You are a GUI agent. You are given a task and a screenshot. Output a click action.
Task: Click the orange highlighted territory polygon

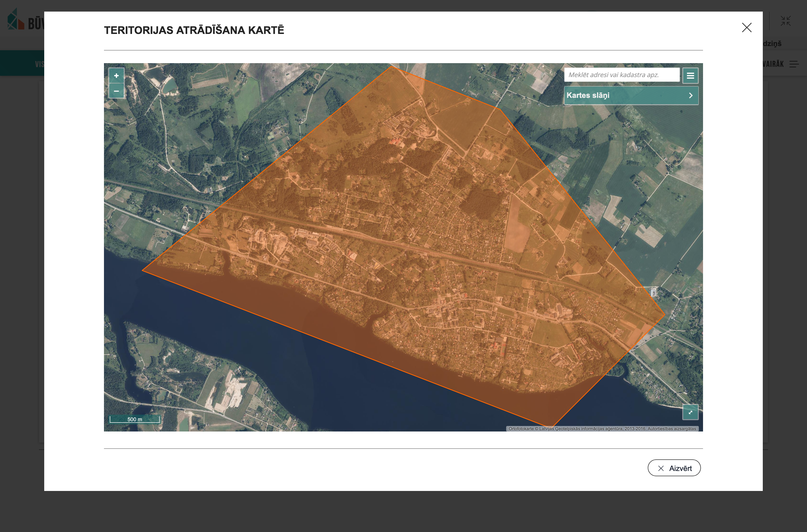[407, 238]
